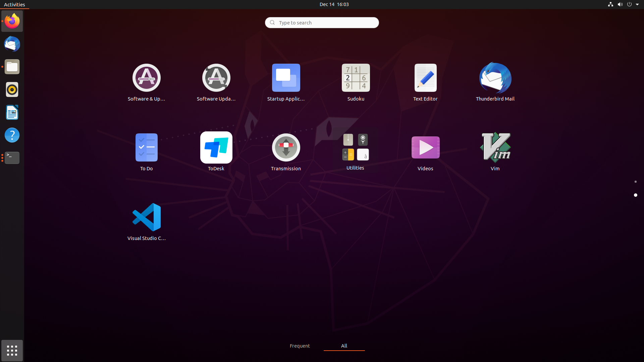Viewport: 644px width, 362px height.
Task: Click the network status icon
Action: coord(610,4)
